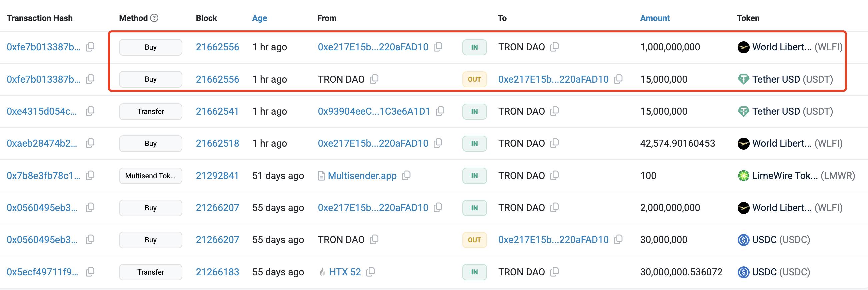The image size is (868, 290).
Task: Copy 0xe217E15b recipient in USDC Buy row
Action: [x=618, y=239]
